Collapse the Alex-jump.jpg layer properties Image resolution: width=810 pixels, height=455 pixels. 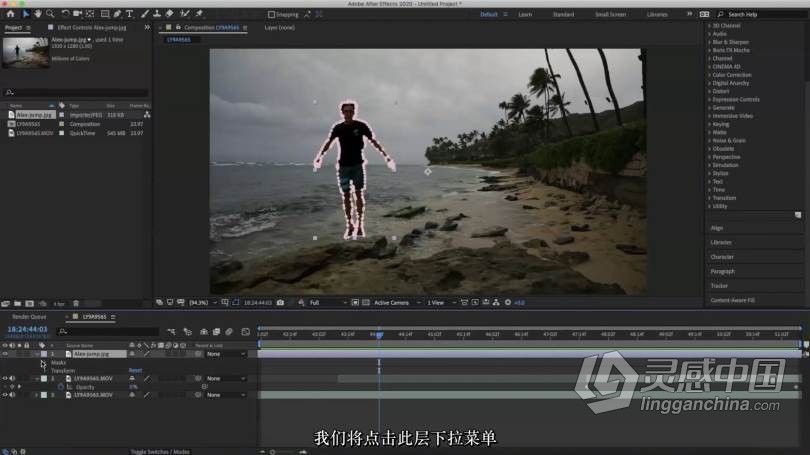pyautogui.click(x=38, y=353)
